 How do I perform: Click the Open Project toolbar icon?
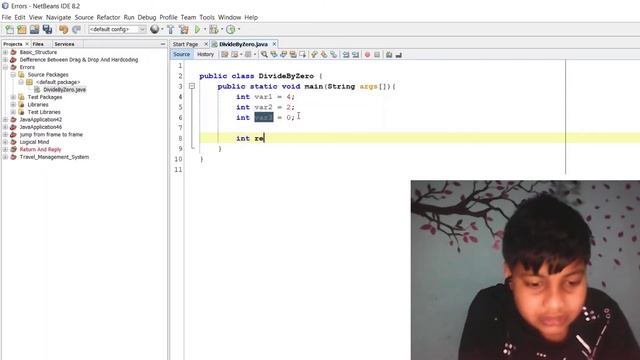[35, 29]
